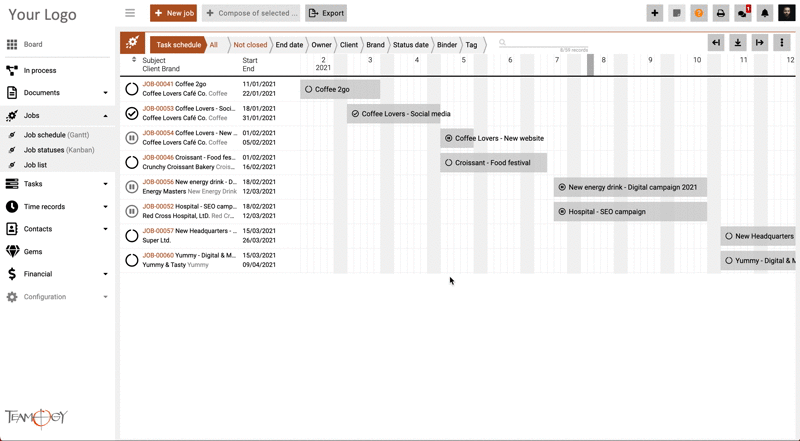The height and width of the screenshot is (441, 800).
Task: Toggle paused status of JOB-00056
Action: [x=132, y=187]
